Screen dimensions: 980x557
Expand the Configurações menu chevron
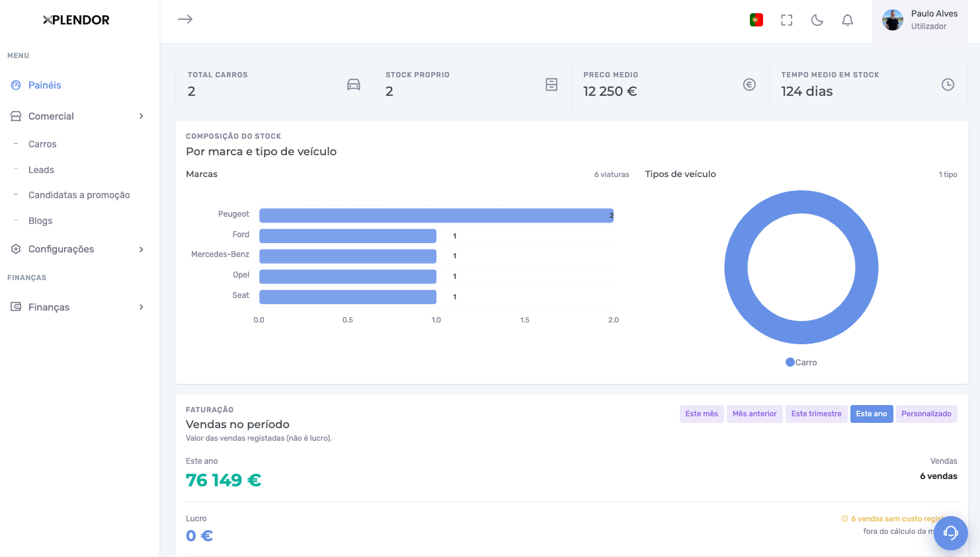141,249
